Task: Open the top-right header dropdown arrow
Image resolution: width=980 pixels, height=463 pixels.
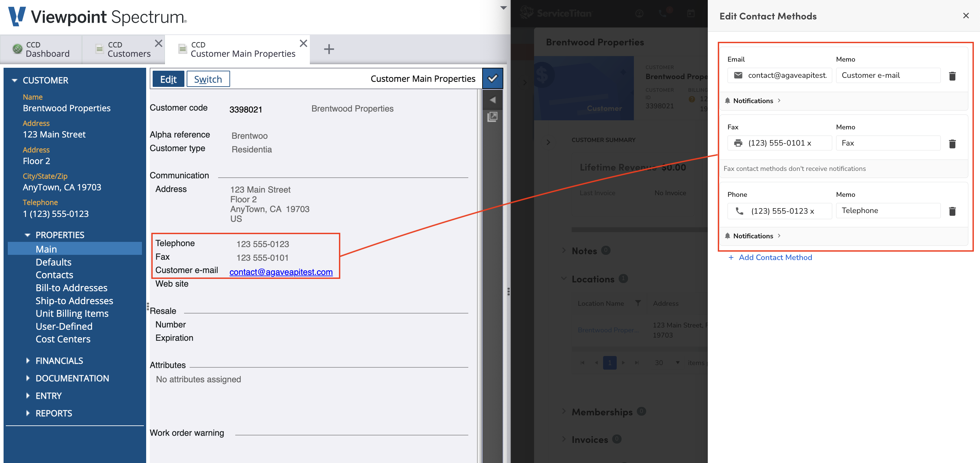Action: (x=503, y=7)
